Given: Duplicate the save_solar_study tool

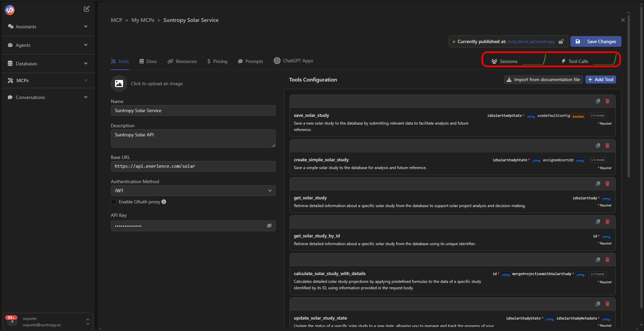Looking at the screenshot, I should click(598, 101).
